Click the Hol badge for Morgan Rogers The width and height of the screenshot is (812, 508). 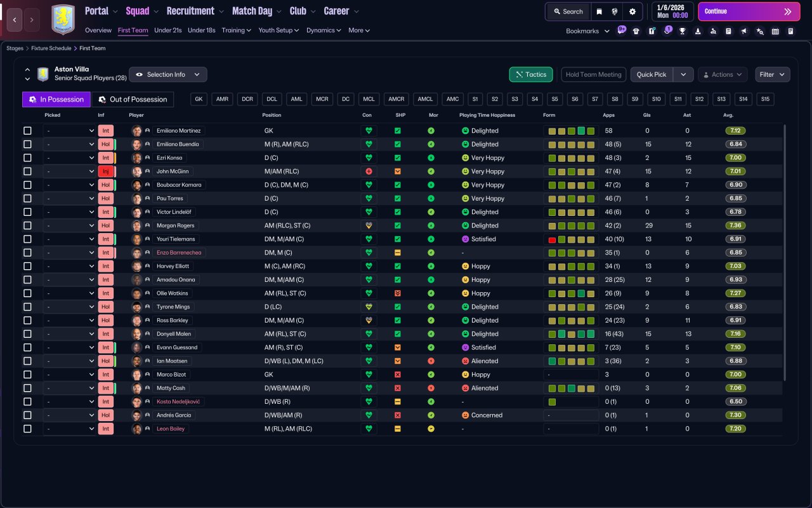click(x=106, y=225)
